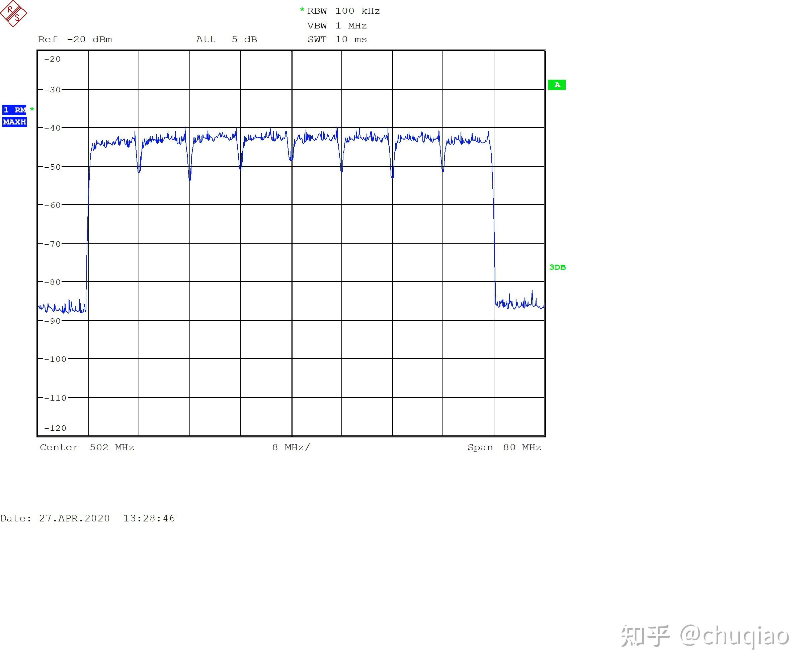Click the -40 dBm axis label
This screenshot has width=810, height=672.
[53, 128]
